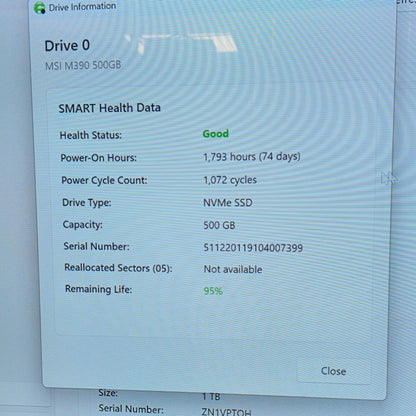Click the Health Status label
Screen dimensions: 416x416
pyautogui.click(x=91, y=135)
